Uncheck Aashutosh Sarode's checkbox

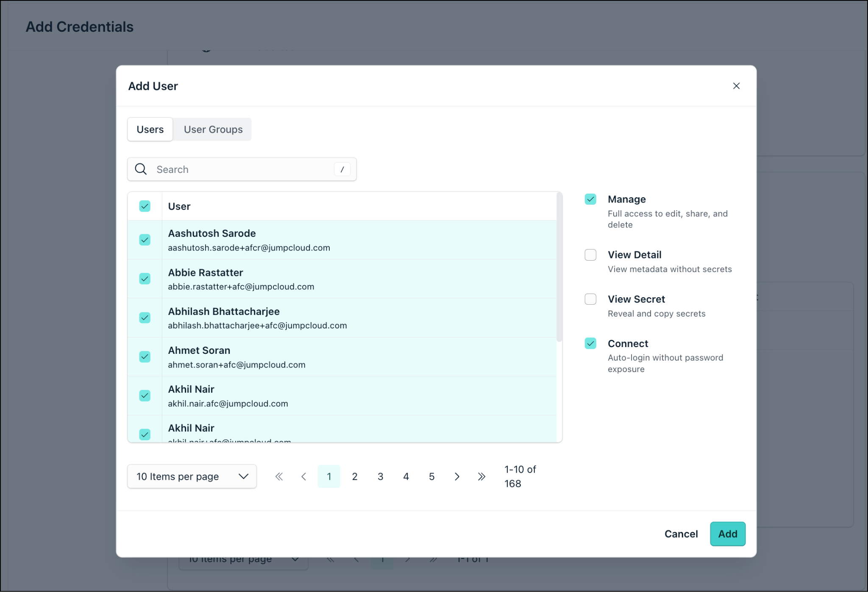coord(145,240)
